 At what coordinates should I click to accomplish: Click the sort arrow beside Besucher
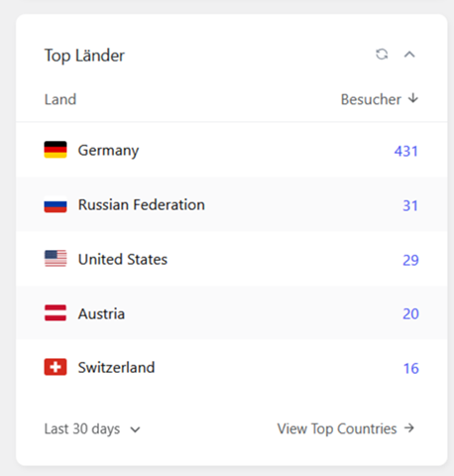(x=413, y=98)
